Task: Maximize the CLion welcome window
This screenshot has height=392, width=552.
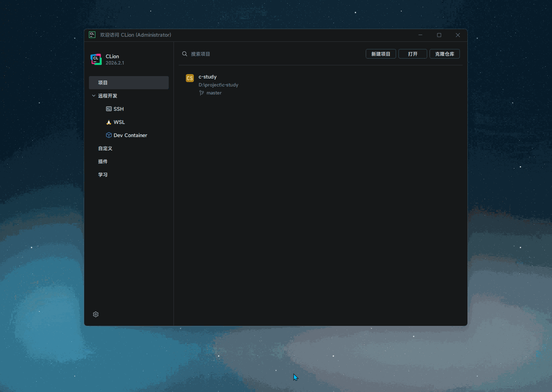Action: (x=439, y=35)
